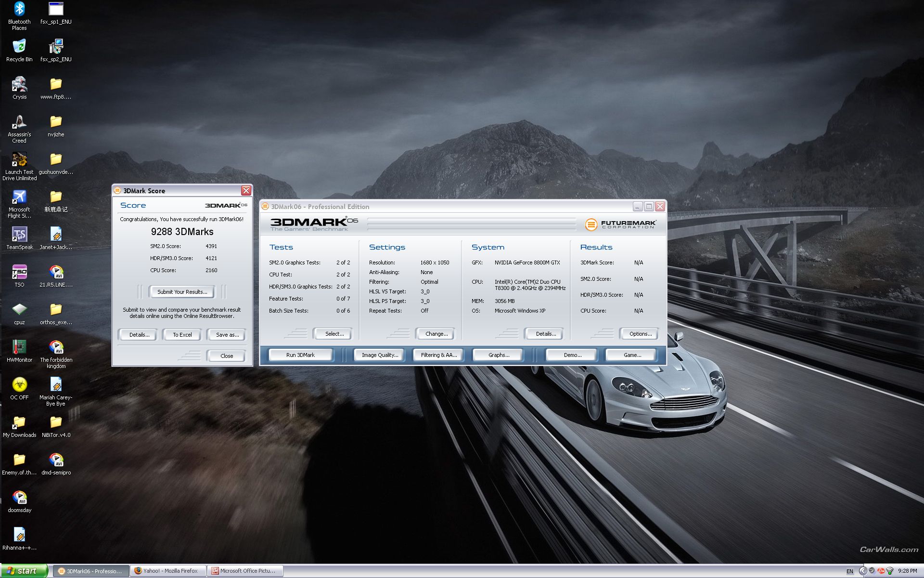
Task: Click "NVIDIA GeForce 8800M GTX" text
Action: point(527,263)
